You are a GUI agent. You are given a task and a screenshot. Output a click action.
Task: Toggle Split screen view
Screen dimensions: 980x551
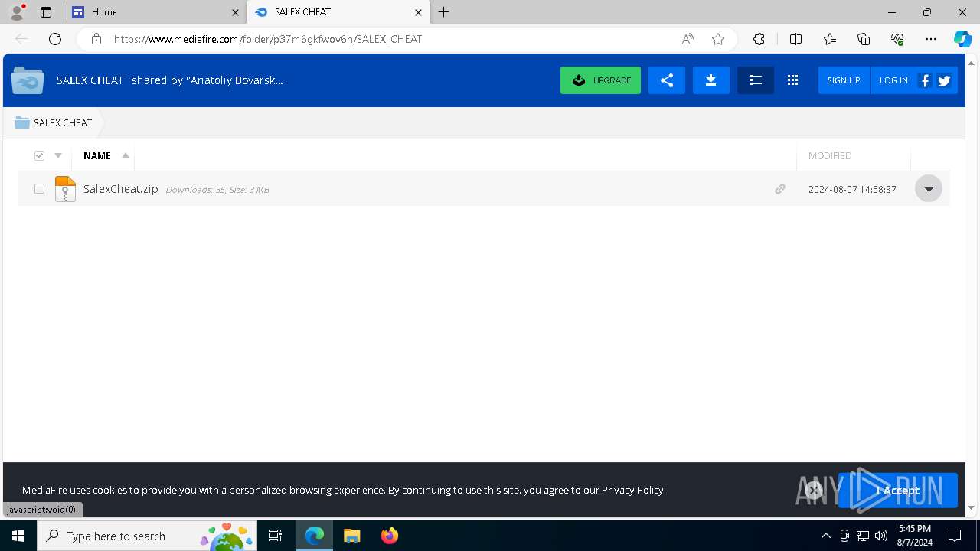[795, 39]
